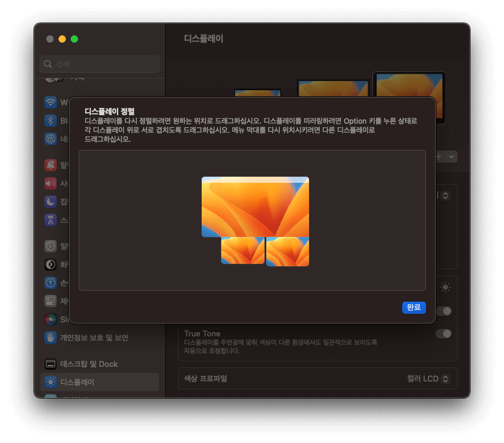504x443 pixels.
Task: Click inside the 검색 search field
Action: (100, 64)
